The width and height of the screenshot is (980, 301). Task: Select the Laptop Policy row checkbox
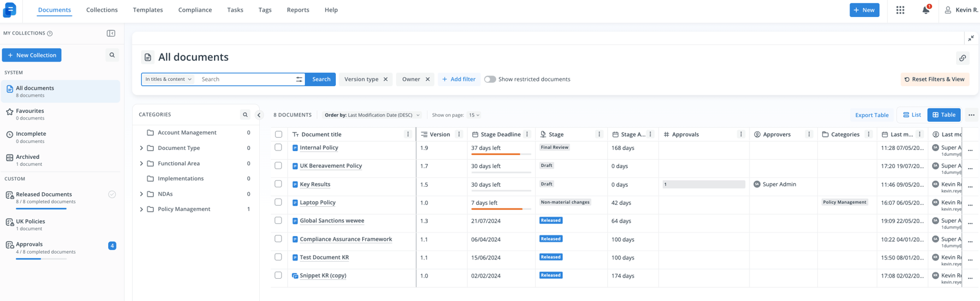click(278, 202)
